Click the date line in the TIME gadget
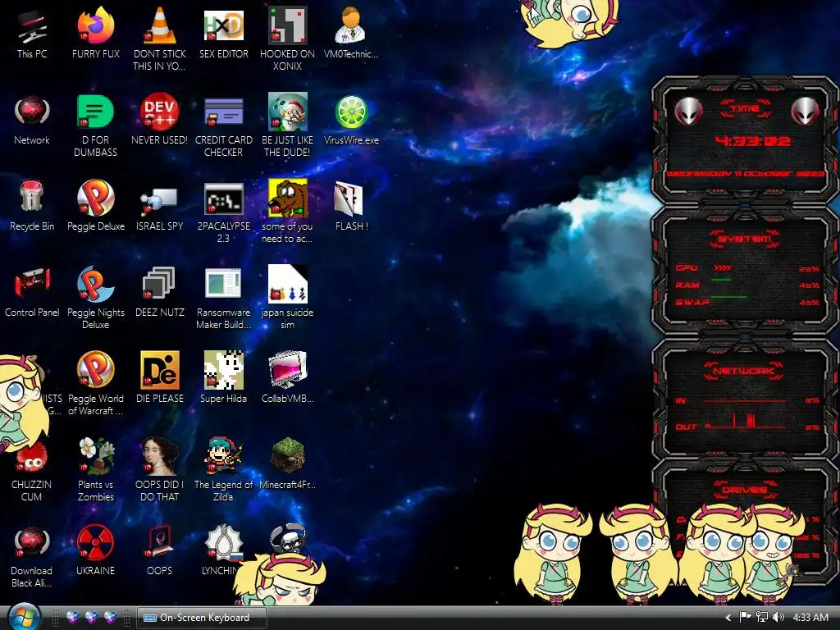This screenshot has width=840, height=630. coord(745,174)
